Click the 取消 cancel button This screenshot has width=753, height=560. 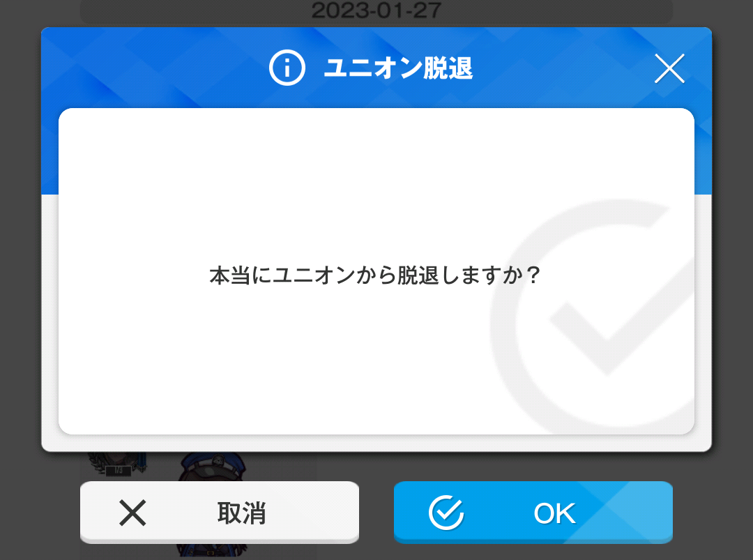220,513
